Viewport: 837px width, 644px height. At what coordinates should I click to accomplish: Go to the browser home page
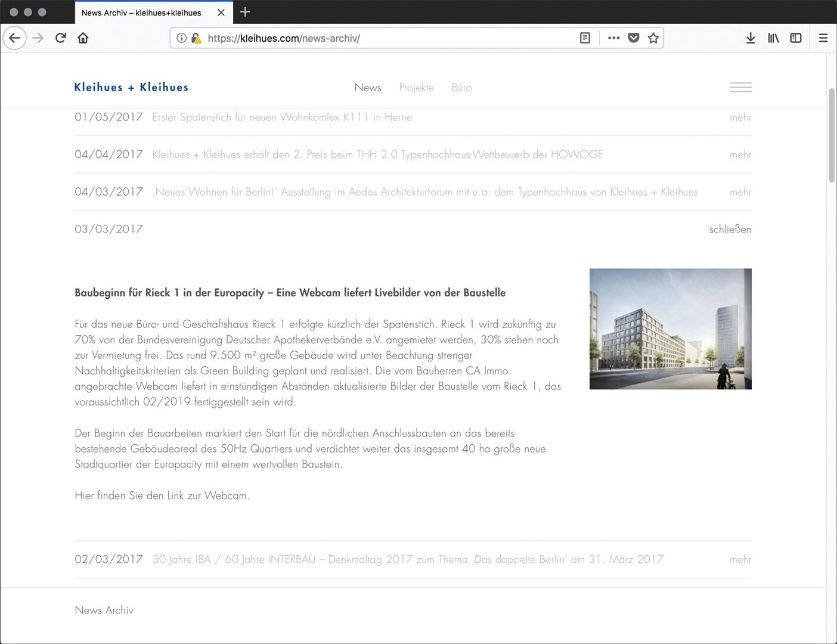[83, 38]
